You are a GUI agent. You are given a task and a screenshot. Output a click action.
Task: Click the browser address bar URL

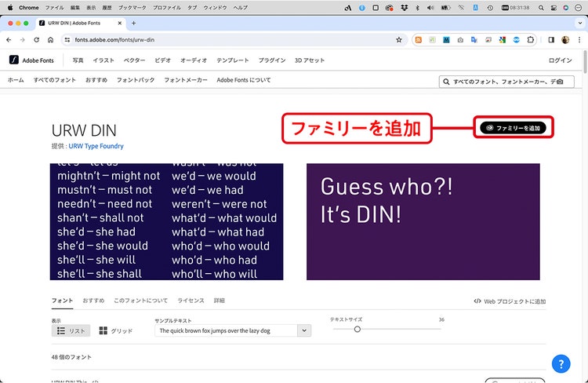[x=114, y=40]
